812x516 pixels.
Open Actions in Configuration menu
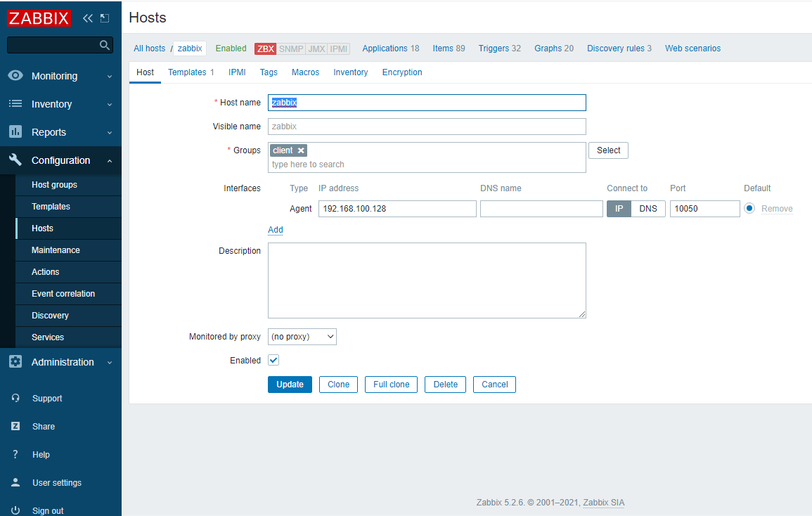(68, 272)
